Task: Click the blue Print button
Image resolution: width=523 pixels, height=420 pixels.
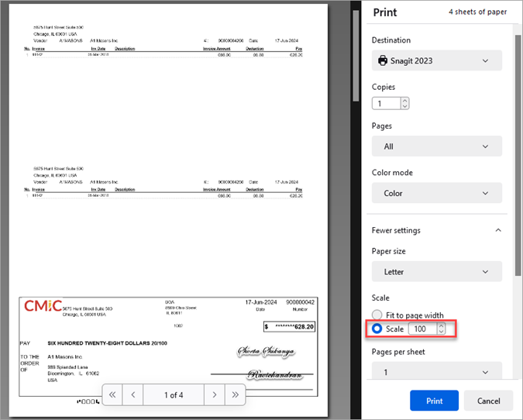Action: pyautogui.click(x=434, y=401)
